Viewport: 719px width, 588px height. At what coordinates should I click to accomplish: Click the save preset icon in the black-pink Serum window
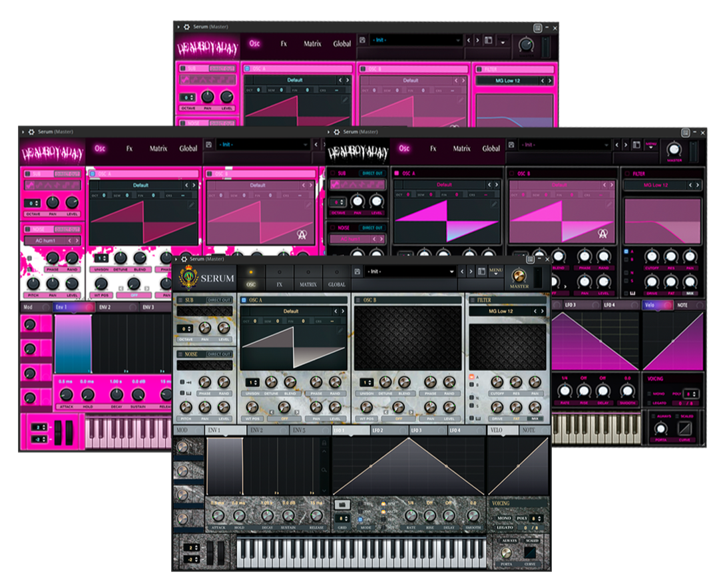(512, 145)
